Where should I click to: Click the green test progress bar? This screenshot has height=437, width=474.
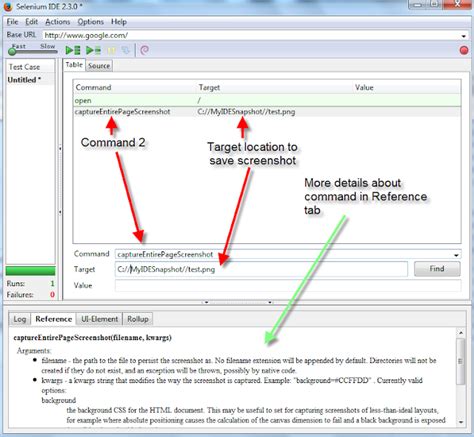pos(30,271)
